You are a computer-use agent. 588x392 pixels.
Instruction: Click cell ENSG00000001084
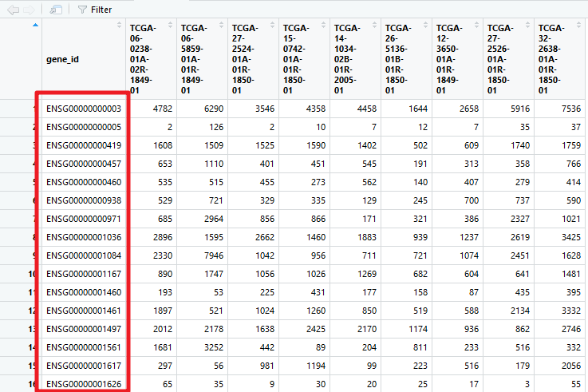[x=84, y=255]
